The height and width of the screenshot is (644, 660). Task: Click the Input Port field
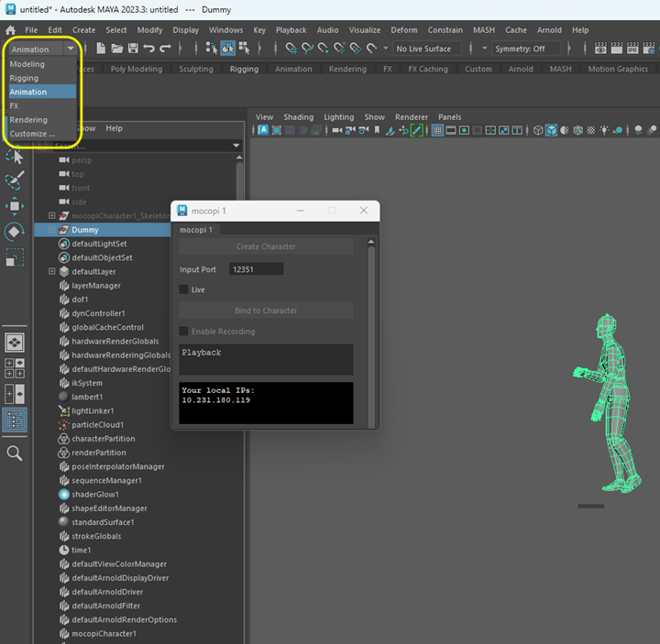[x=256, y=269]
